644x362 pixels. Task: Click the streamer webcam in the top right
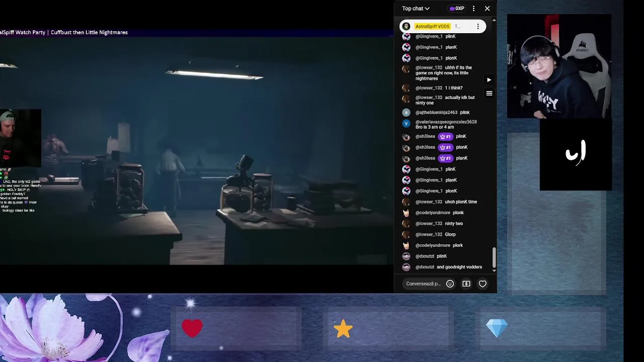pos(559,66)
